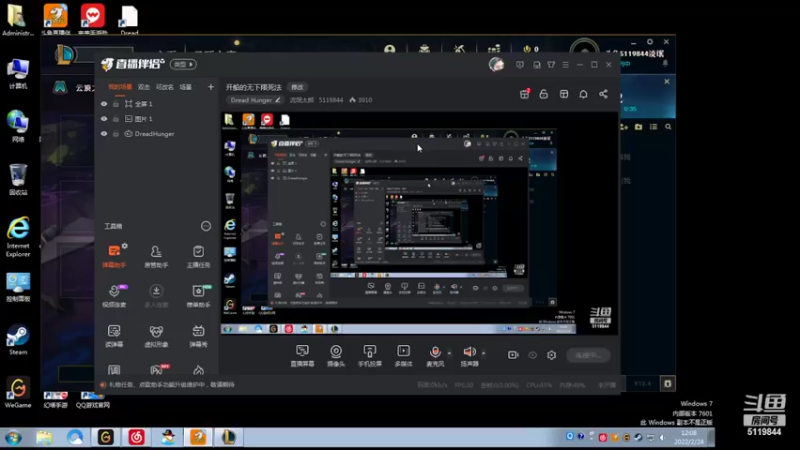Open the 弹幕助手 danmaku assistant tool
The height and width of the screenshot is (450, 800).
coord(114,256)
